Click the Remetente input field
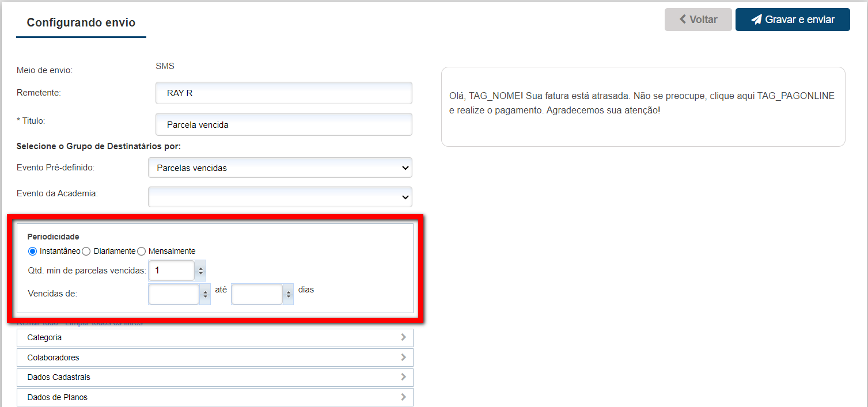Image resolution: width=868 pixels, height=407 pixels. coord(283,93)
